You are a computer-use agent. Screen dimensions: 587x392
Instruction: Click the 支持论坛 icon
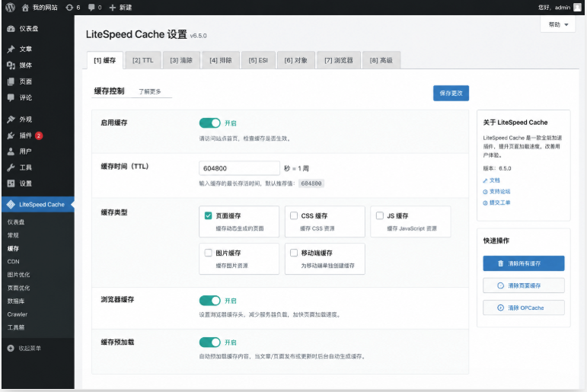coord(485,192)
